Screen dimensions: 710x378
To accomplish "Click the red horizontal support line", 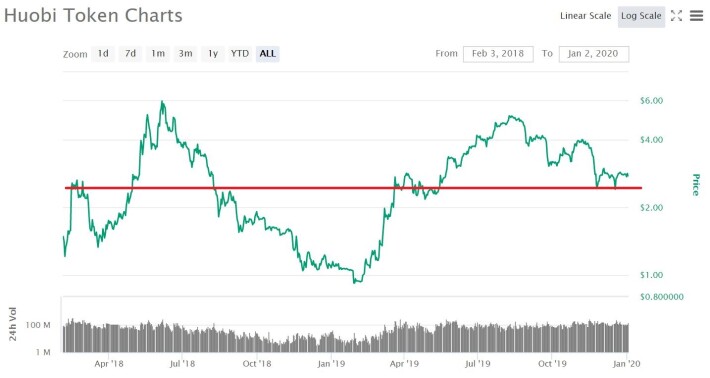I will 353,187.
